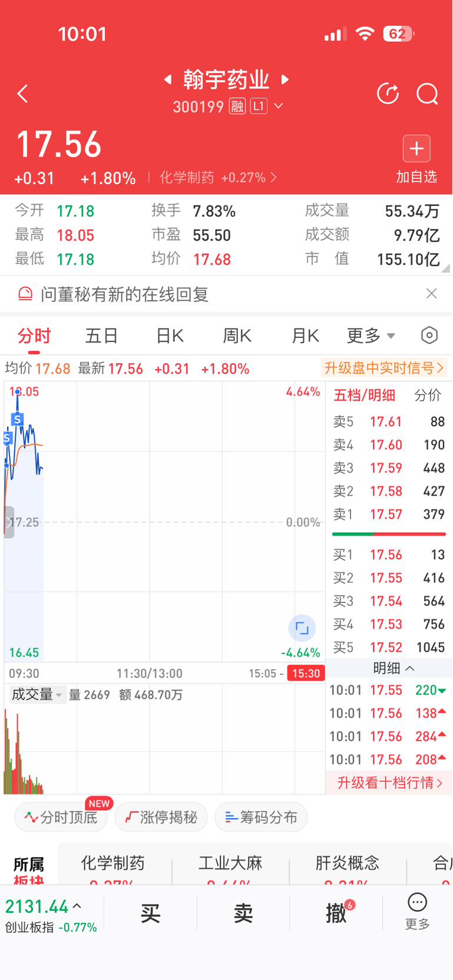Tap trade detail 10:01 17.55 220 row

(x=388, y=690)
